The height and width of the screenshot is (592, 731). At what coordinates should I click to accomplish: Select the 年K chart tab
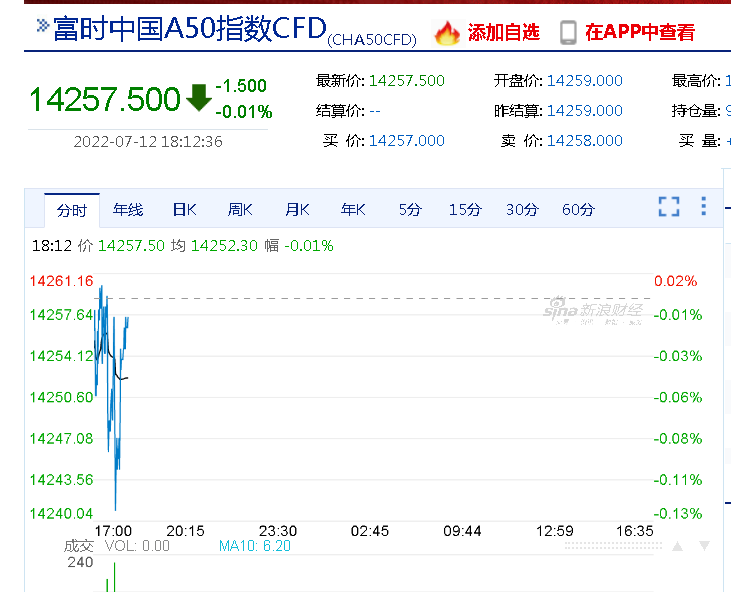pos(353,210)
